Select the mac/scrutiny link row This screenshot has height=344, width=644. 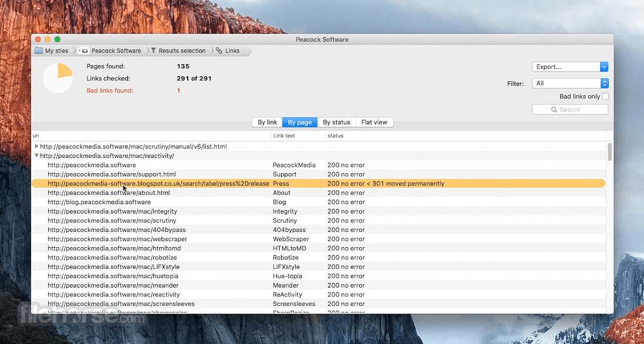point(318,221)
